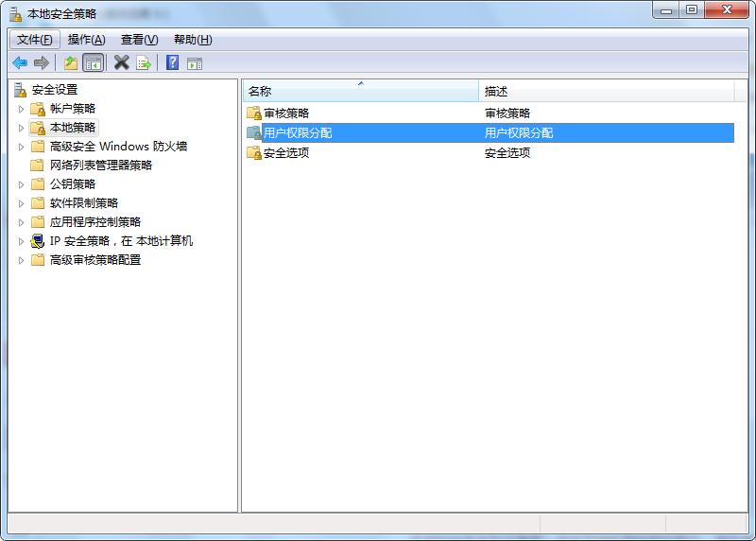Click the Export list toolbar icon

coord(144,63)
